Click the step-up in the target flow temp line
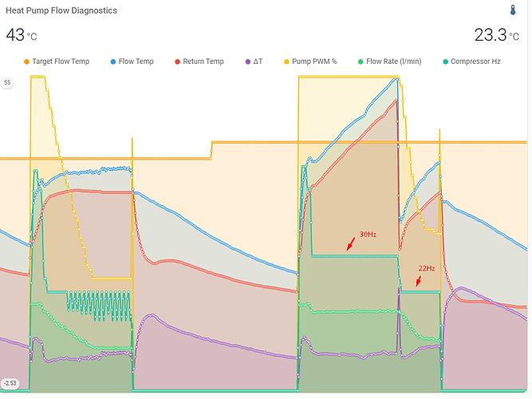 pyautogui.click(x=211, y=150)
